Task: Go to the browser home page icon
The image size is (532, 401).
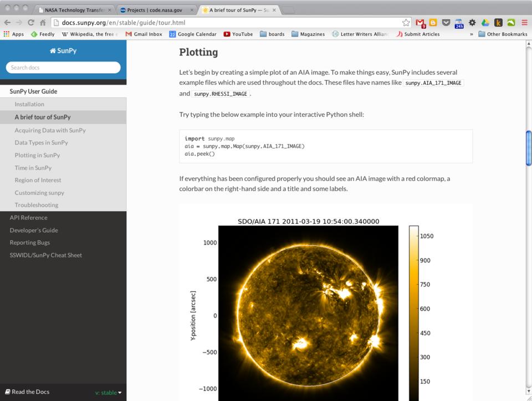Action: click(43, 23)
